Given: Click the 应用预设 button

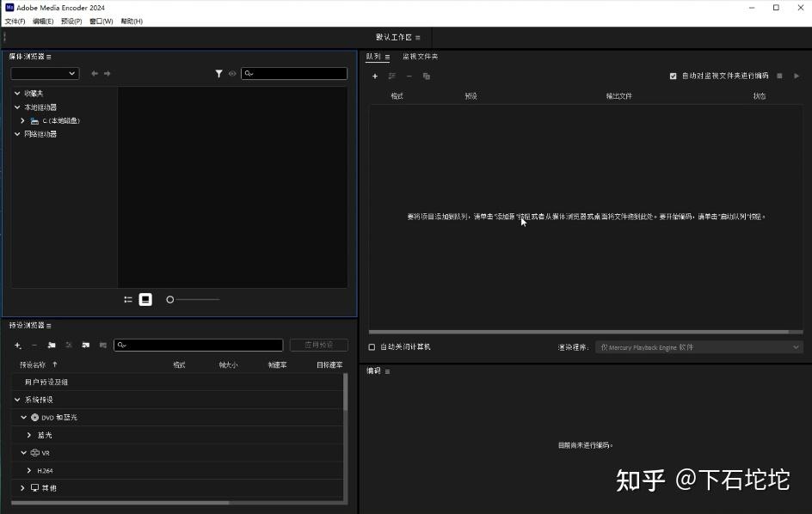Looking at the screenshot, I should [318, 345].
